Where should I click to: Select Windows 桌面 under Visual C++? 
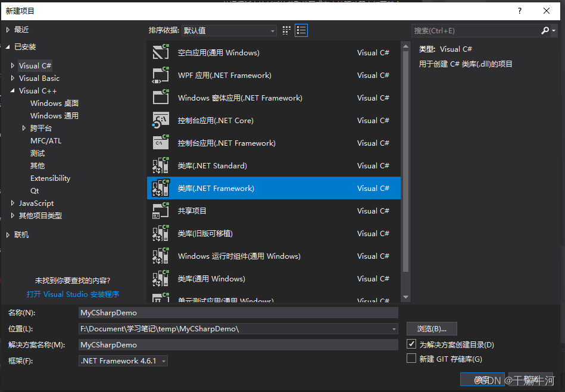tap(54, 104)
